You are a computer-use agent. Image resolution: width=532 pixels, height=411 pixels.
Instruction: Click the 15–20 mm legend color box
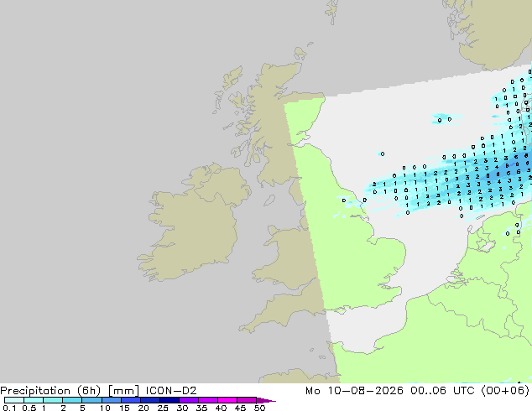tap(130, 400)
